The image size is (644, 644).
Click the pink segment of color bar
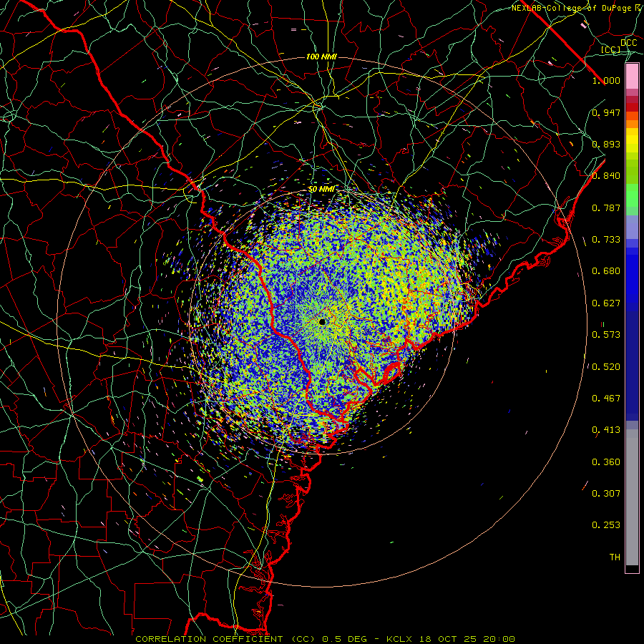pos(632,77)
